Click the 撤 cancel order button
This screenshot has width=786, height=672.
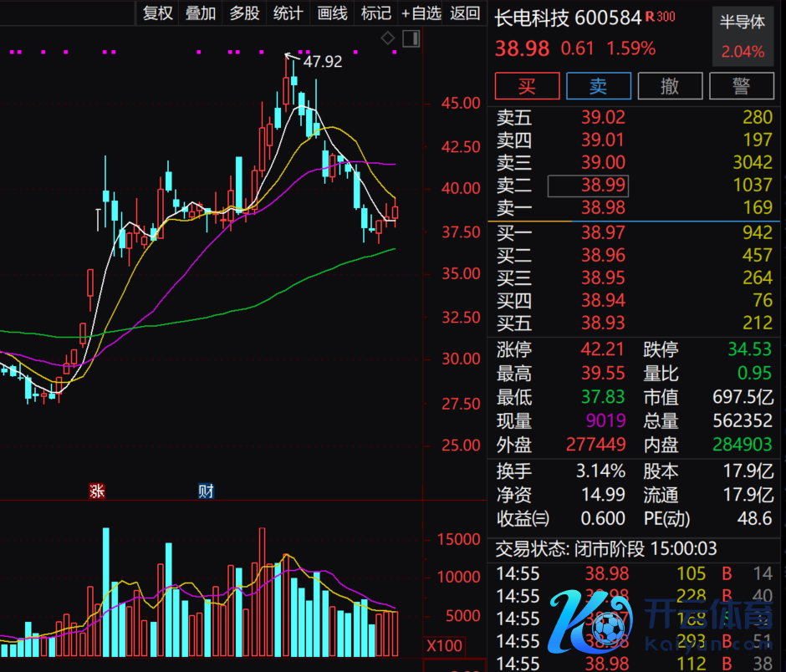tap(670, 86)
